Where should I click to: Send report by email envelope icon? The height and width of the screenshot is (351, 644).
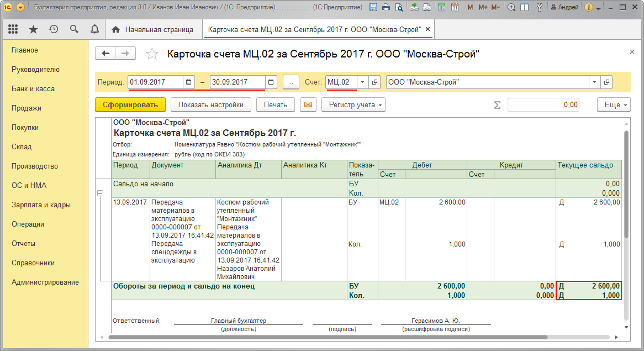click(308, 104)
